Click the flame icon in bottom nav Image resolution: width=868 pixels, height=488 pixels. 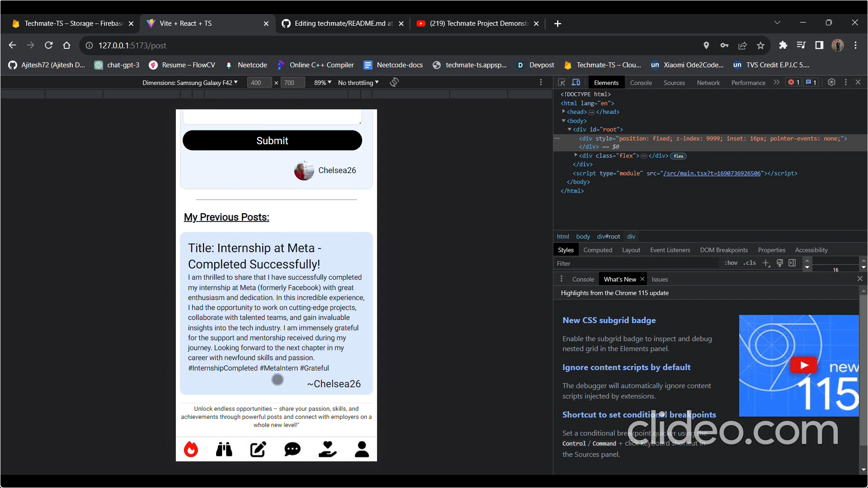pyautogui.click(x=191, y=449)
